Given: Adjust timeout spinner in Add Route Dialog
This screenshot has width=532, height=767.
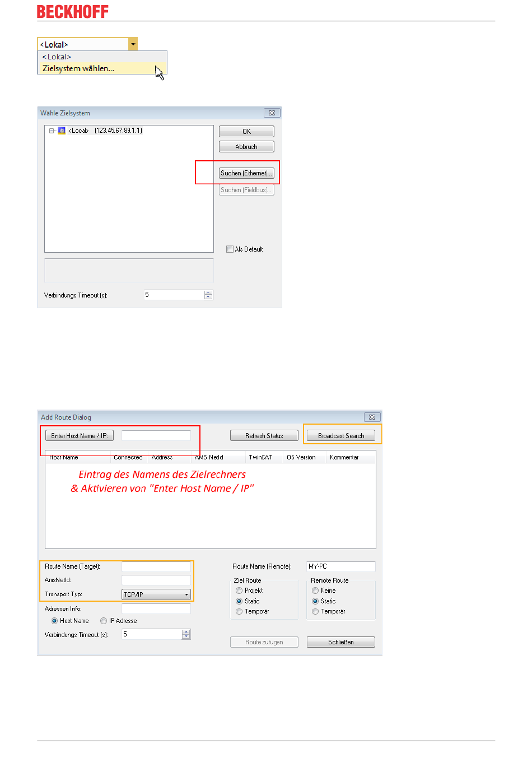Looking at the screenshot, I should click(186, 634).
